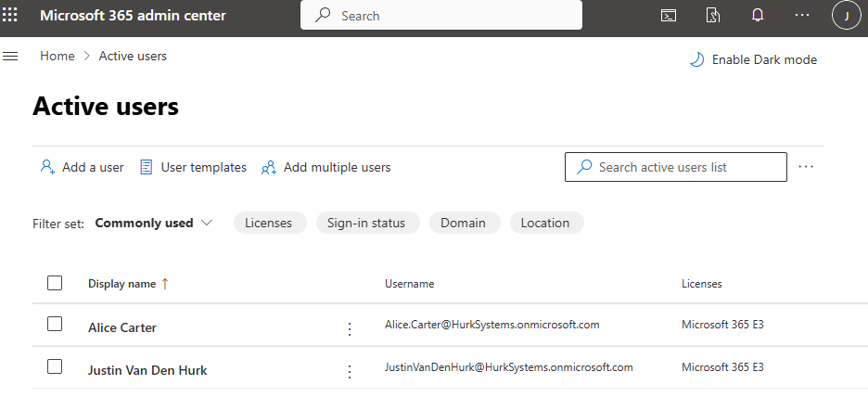Image resolution: width=868 pixels, height=410 pixels.
Task: Click the Licenses column header
Action: tap(701, 284)
